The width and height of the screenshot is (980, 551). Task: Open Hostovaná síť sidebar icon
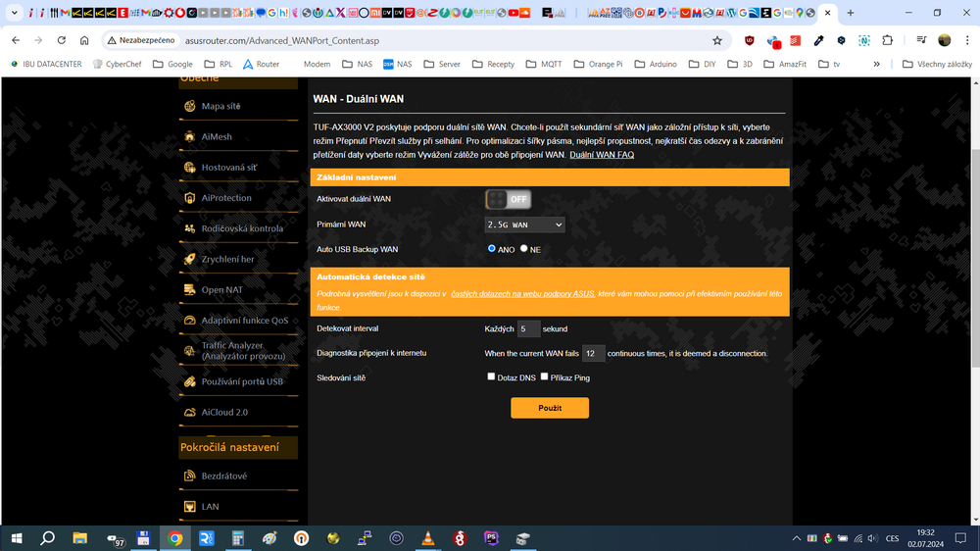coord(189,167)
